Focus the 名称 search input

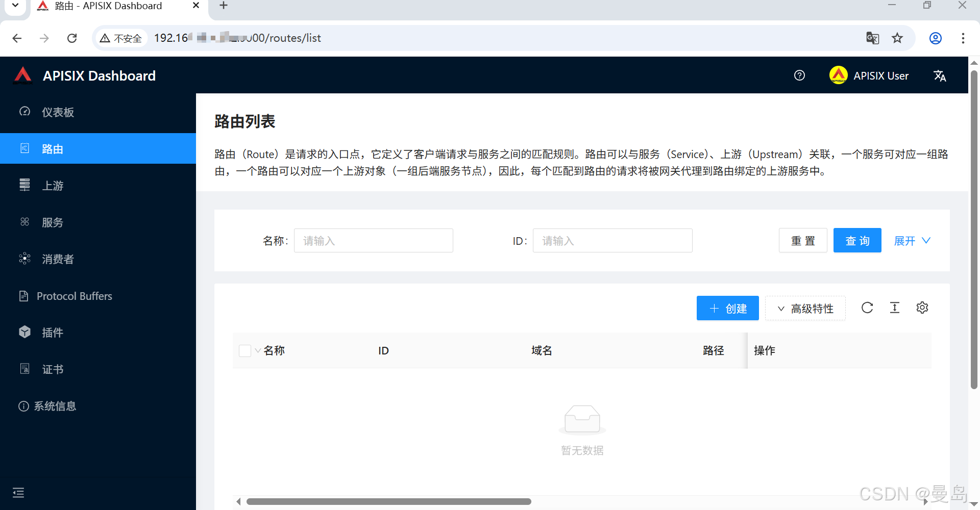coord(374,241)
